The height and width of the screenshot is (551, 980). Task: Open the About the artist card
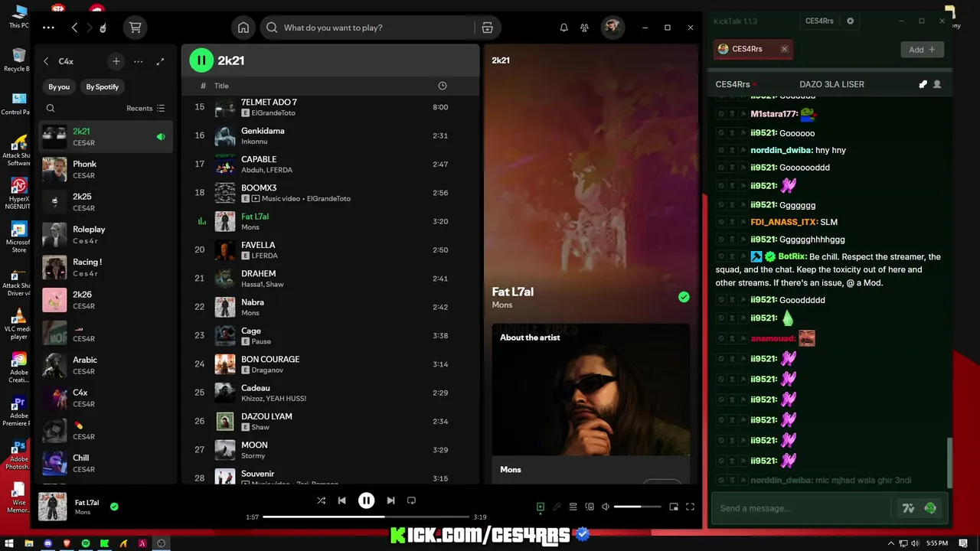pyautogui.click(x=591, y=403)
